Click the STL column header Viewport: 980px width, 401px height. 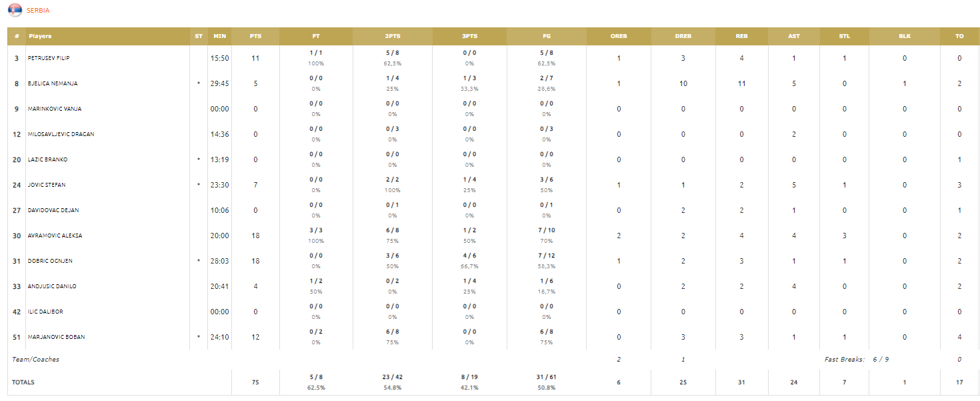tap(845, 36)
